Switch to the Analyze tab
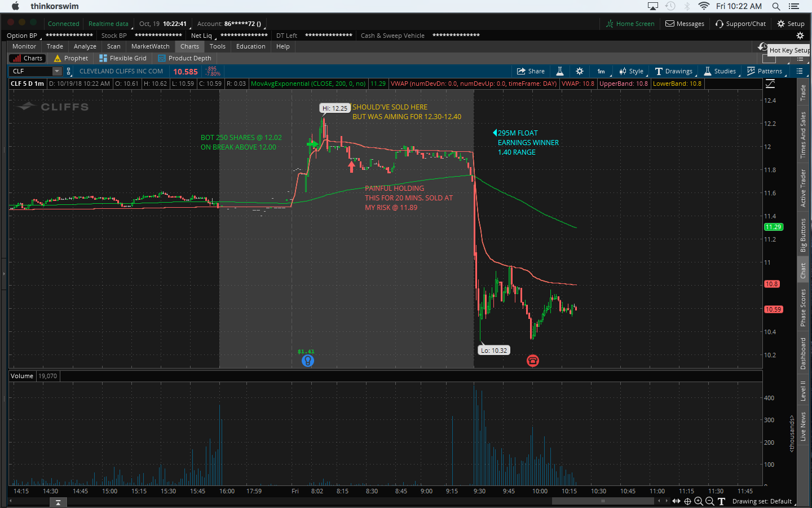The height and width of the screenshot is (508, 812). [x=85, y=46]
